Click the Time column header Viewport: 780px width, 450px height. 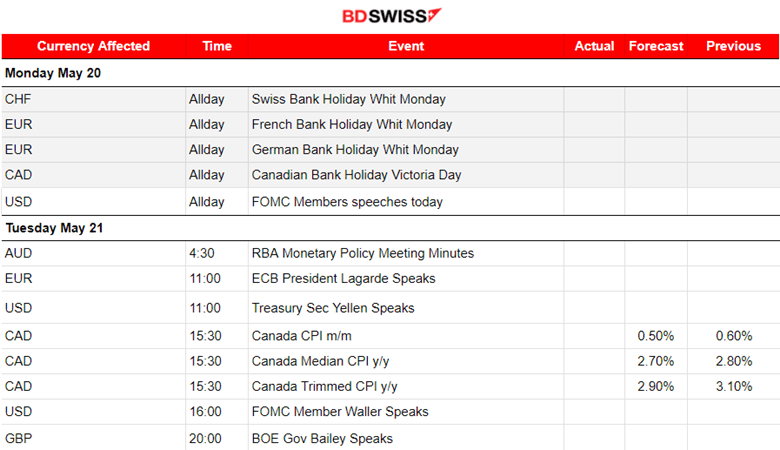[217, 46]
